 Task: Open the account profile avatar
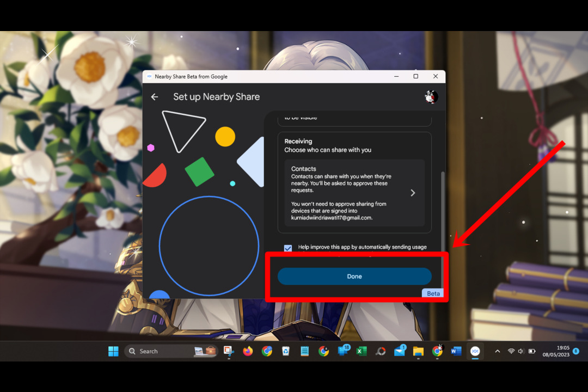pos(431,97)
